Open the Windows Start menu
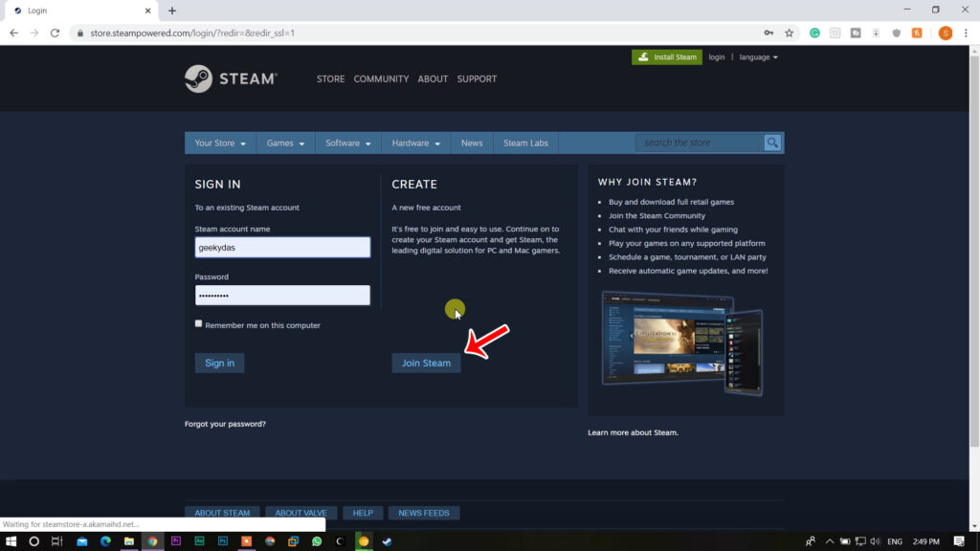This screenshot has width=980, height=551. click(11, 541)
